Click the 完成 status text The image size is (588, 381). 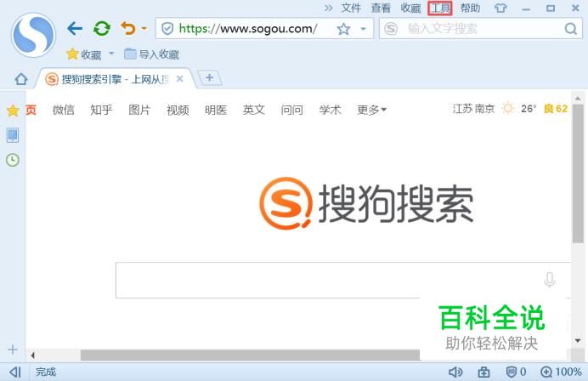(x=46, y=372)
